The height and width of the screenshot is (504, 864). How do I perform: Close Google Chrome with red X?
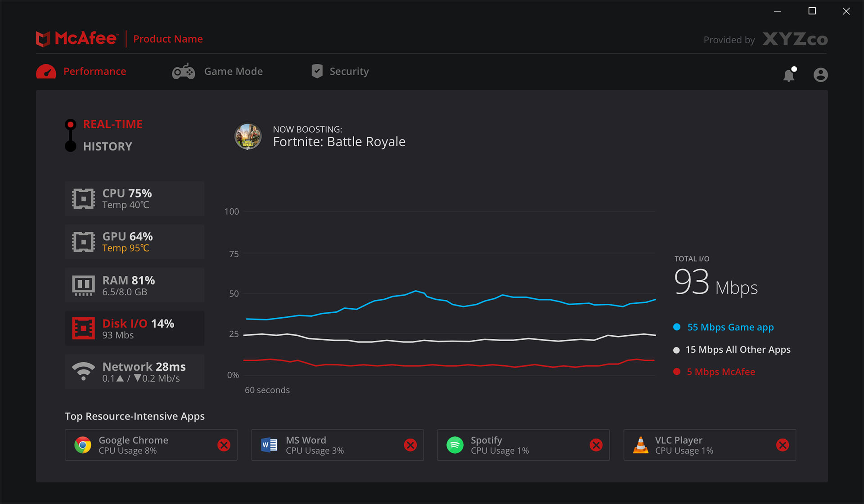pyautogui.click(x=224, y=445)
